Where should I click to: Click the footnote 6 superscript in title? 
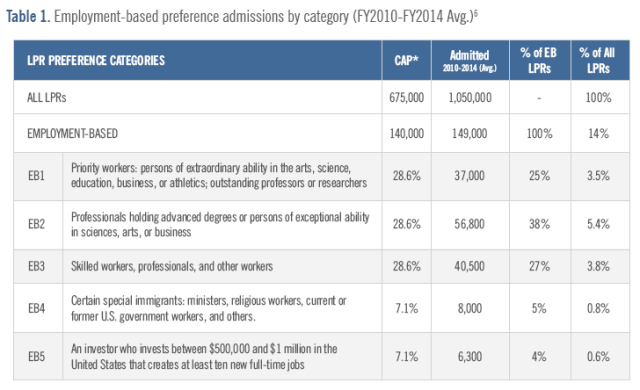tap(476, 12)
